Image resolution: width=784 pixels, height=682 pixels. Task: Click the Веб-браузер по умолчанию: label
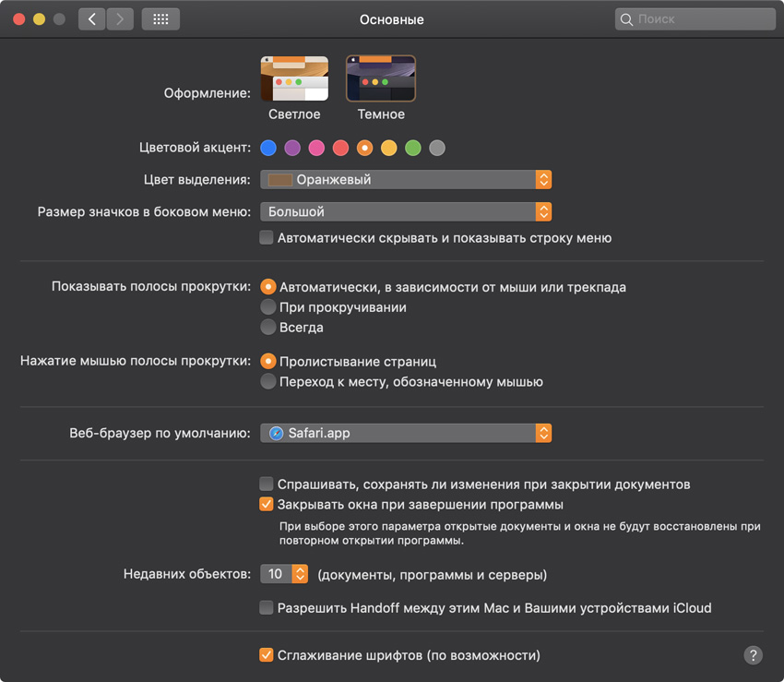tap(160, 434)
